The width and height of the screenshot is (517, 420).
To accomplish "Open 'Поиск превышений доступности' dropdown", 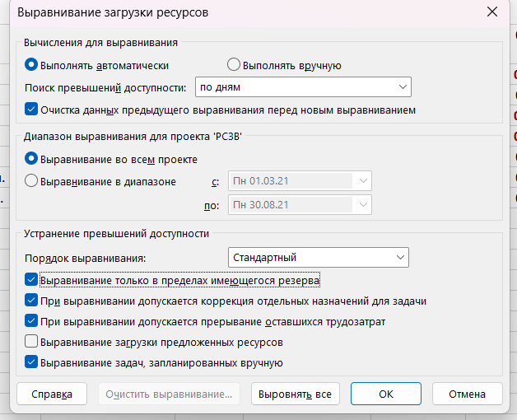I will (x=303, y=87).
